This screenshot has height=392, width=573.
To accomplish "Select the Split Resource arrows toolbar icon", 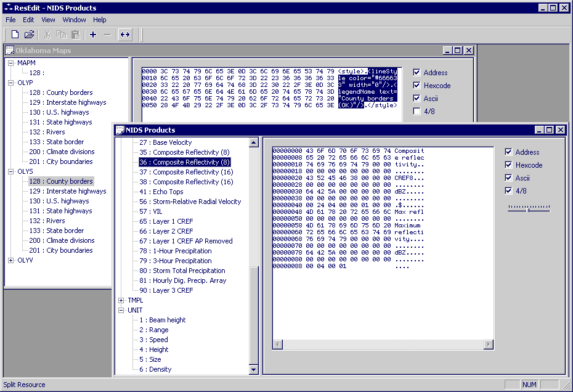I will [124, 35].
